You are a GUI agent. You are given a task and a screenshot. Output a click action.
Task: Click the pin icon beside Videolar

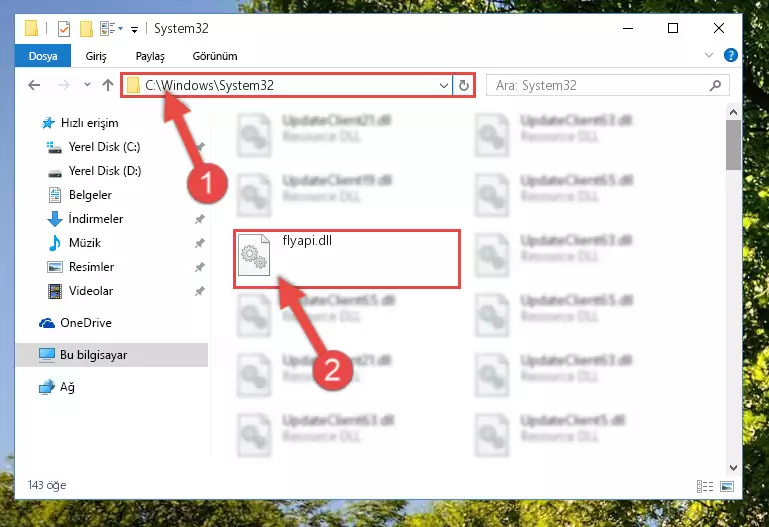200,291
